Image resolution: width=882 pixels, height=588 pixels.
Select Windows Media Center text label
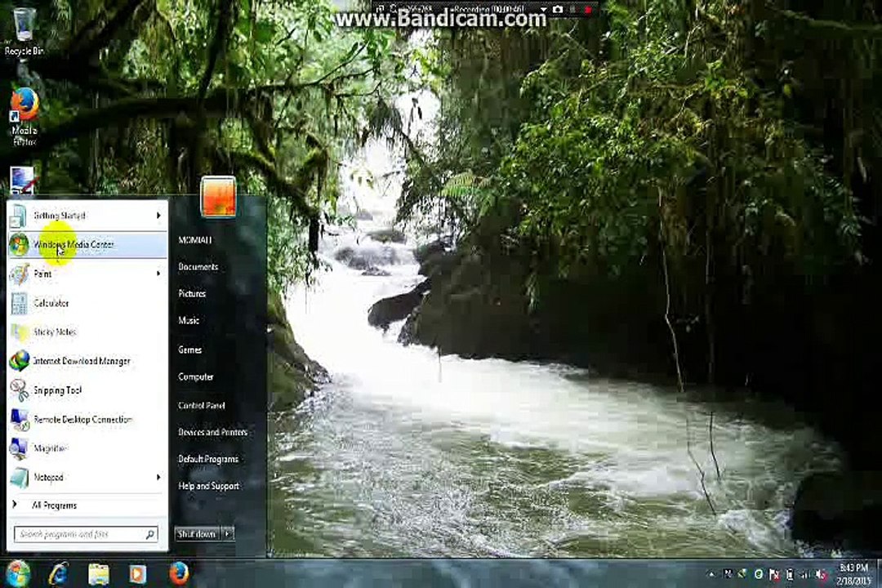73,245
